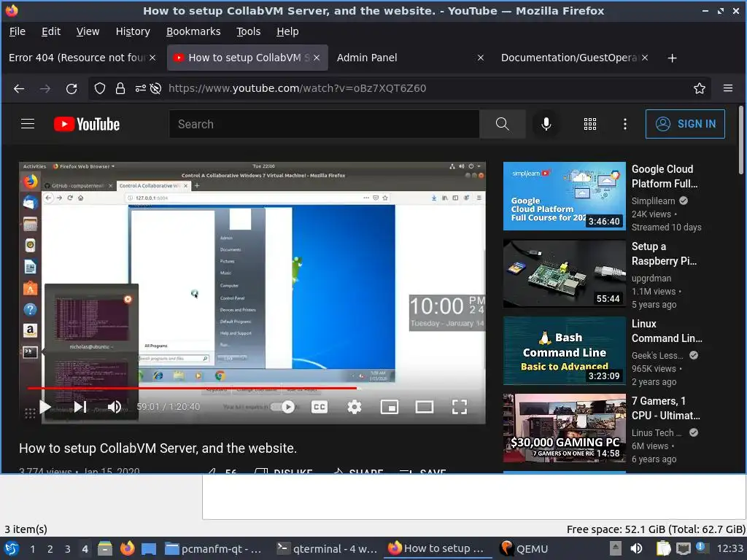
Task: View site security via padlock icon
Action: (120, 88)
